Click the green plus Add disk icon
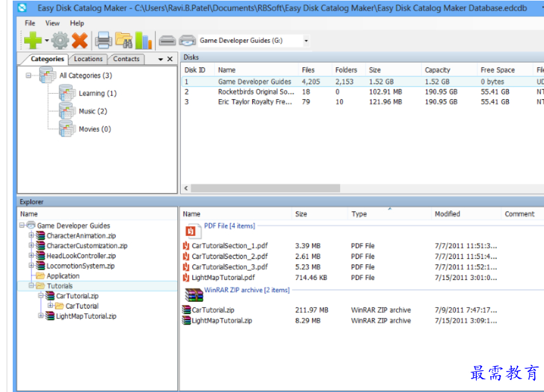This screenshot has width=544, height=392. [x=33, y=41]
